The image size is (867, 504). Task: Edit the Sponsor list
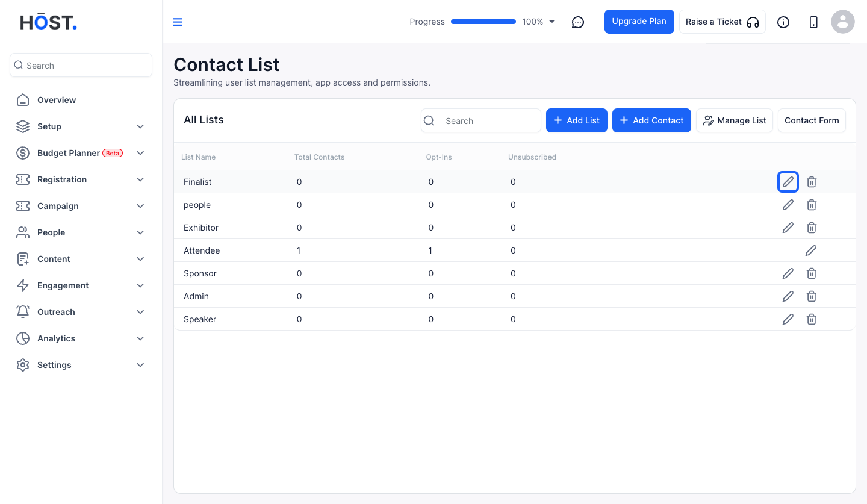[x=788, y=273]
